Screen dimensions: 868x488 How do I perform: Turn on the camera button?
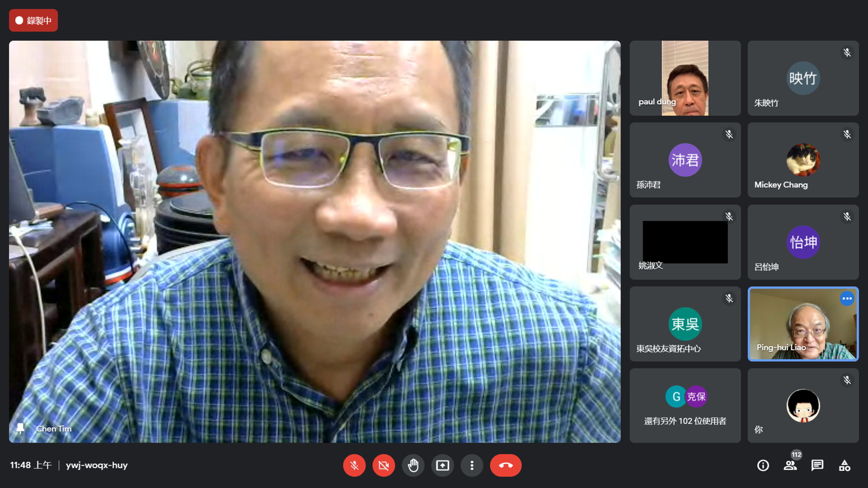(384, 465)
